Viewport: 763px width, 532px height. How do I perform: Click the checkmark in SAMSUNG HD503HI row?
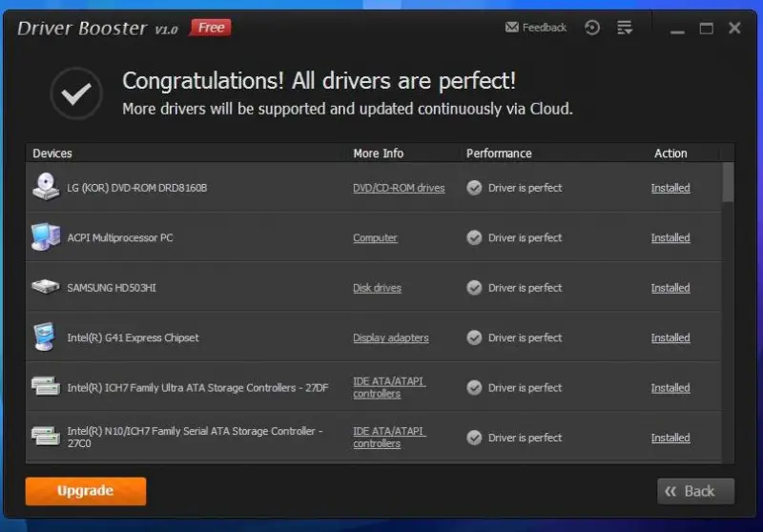tap(474, 288)
